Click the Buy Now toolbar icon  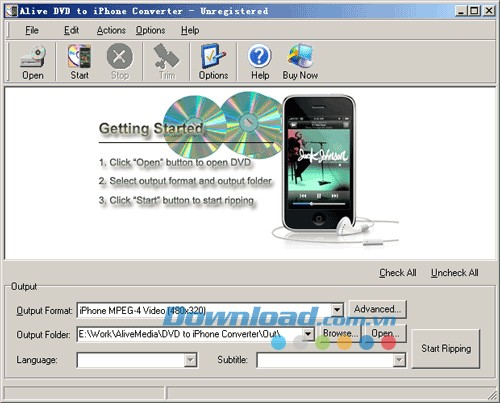point(300,62)
